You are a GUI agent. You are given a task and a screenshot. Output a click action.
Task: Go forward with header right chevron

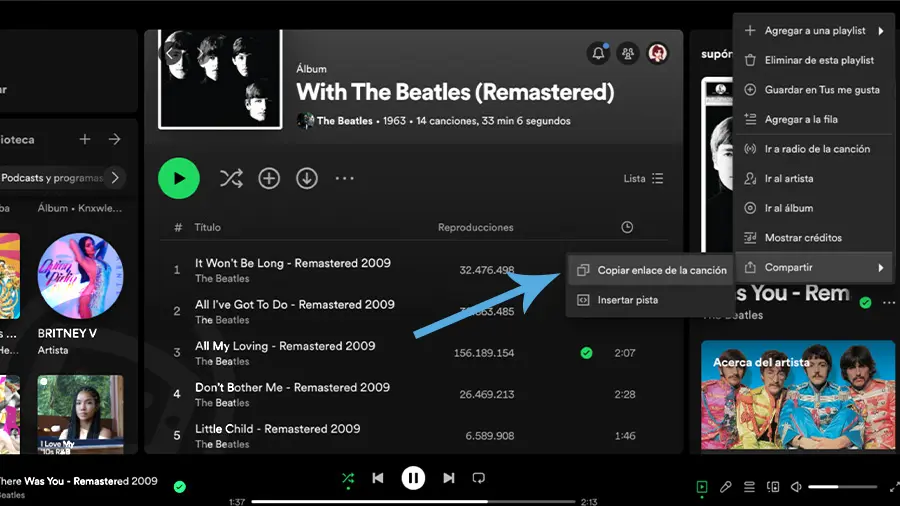click(x=200, y=53)
